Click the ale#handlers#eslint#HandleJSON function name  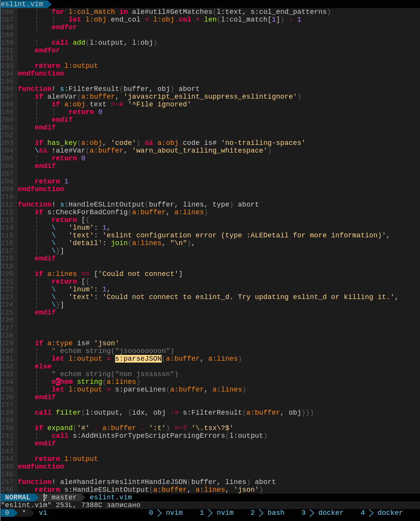pyautogui.click(x=127, y=482)
